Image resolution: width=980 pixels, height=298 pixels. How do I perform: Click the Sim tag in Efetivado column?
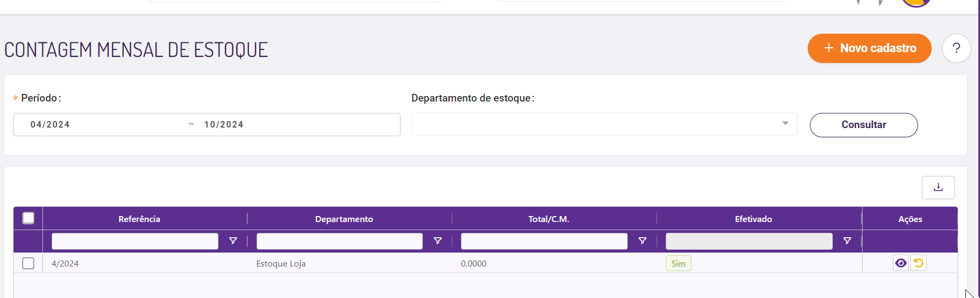[678, 263]
